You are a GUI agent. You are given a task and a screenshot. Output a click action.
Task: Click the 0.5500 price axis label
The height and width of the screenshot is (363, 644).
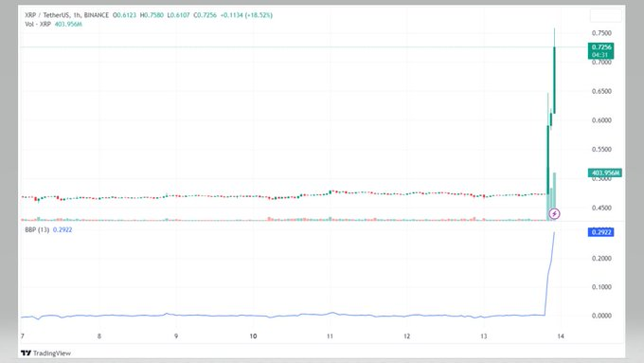[x=601, y=150]
